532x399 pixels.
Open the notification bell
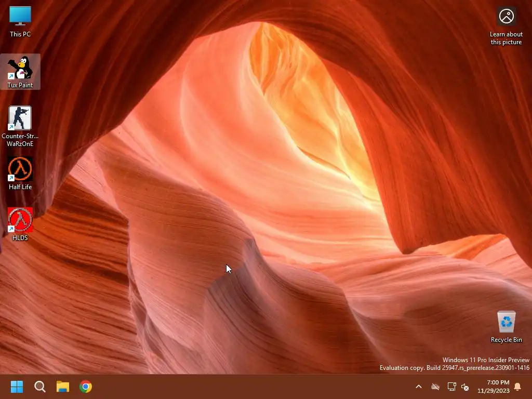point(517,387)
